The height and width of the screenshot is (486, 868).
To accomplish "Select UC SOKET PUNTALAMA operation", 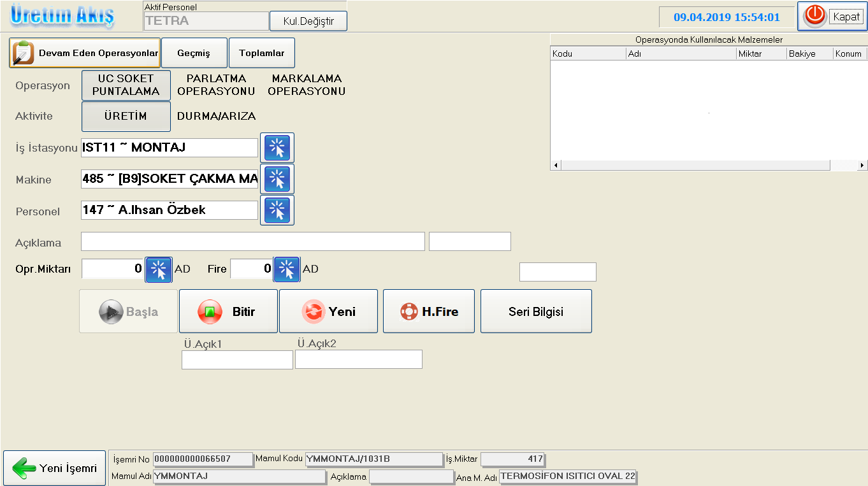I will [x=126, y=85].
